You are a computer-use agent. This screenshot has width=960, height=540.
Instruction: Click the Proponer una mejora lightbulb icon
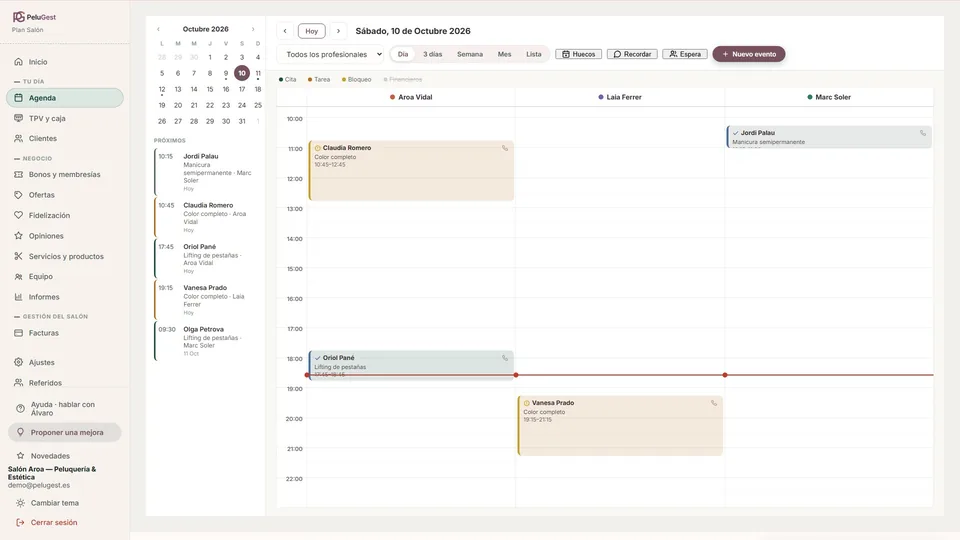pos(20,432)
